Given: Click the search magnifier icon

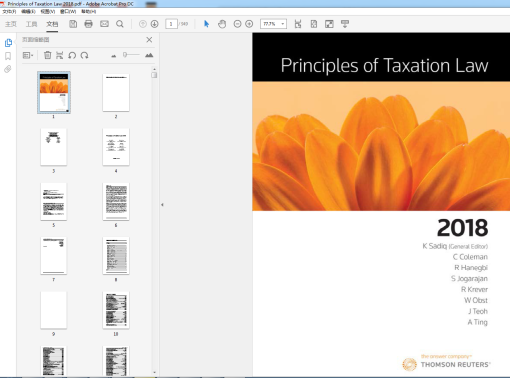Looking at the screenshot, I should click(x=120, y=24).
